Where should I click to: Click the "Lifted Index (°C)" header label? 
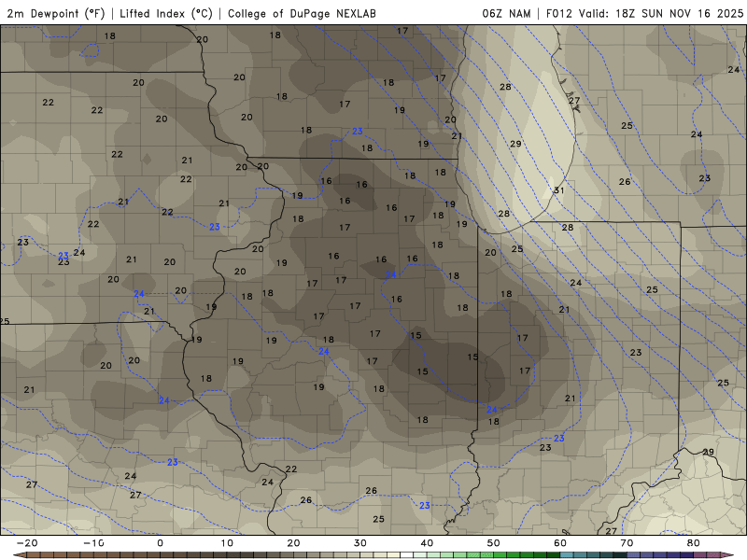pos(166,13)
